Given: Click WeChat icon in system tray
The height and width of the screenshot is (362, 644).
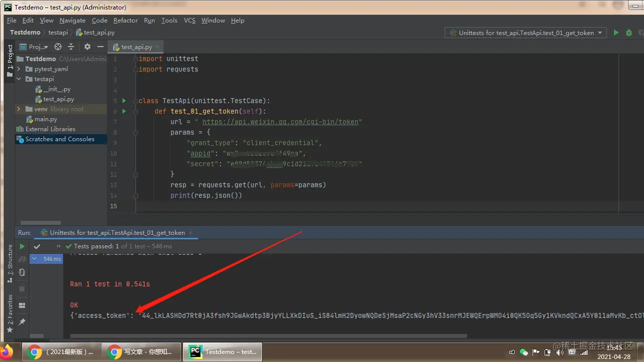Looking at the screenshot, I should [524, 352].
